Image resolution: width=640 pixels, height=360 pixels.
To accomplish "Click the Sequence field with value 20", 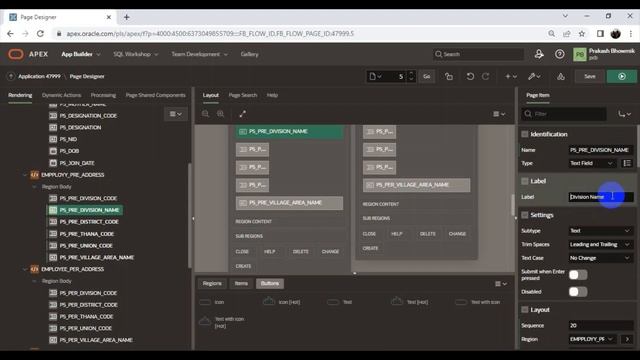I will coord(600,325).
